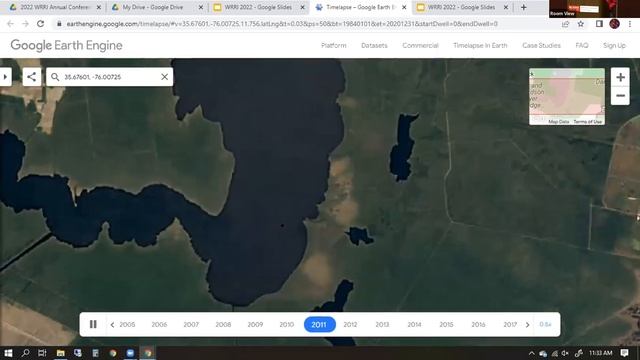Jump to year 2005 on timeline
The width and height of the screenshot is (640, 360).
(127, 324)
